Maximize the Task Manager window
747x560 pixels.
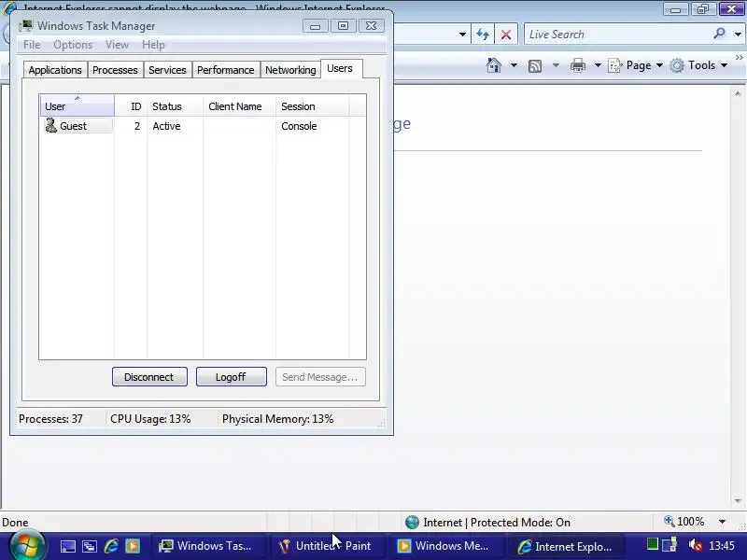343,26
